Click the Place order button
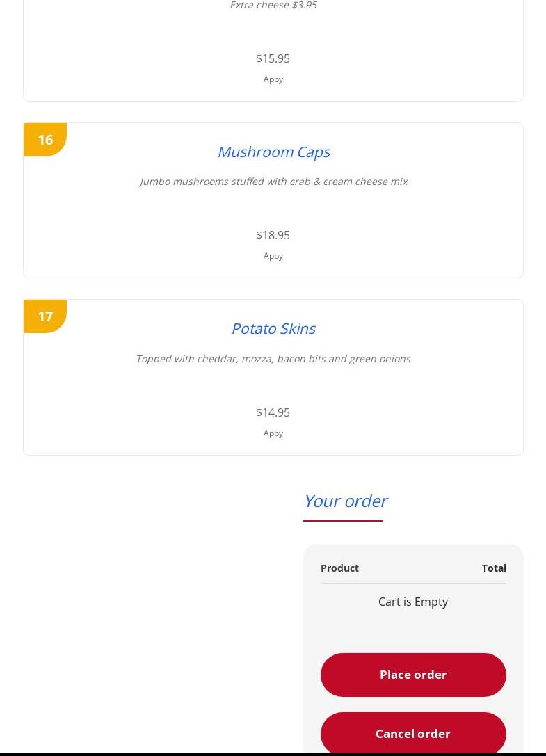This screenshot has height=756, width=546. pos(413,675)
